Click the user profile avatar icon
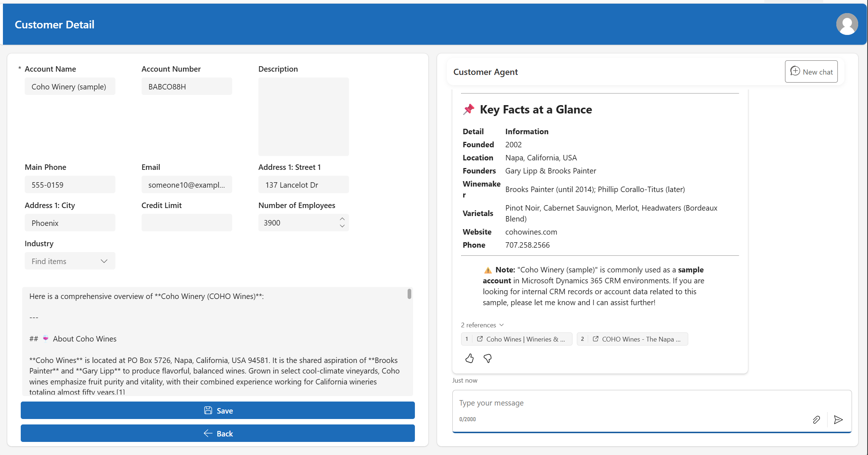 tap(847, 24)
